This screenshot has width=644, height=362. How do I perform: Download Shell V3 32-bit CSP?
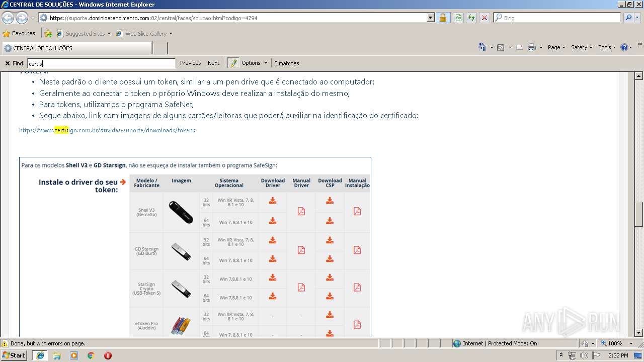(330, 201)
